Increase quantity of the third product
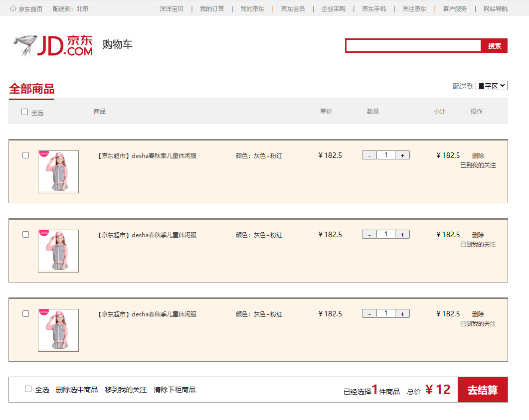The width and height of the screenshot is (529, 420). (x=402, y=313)
